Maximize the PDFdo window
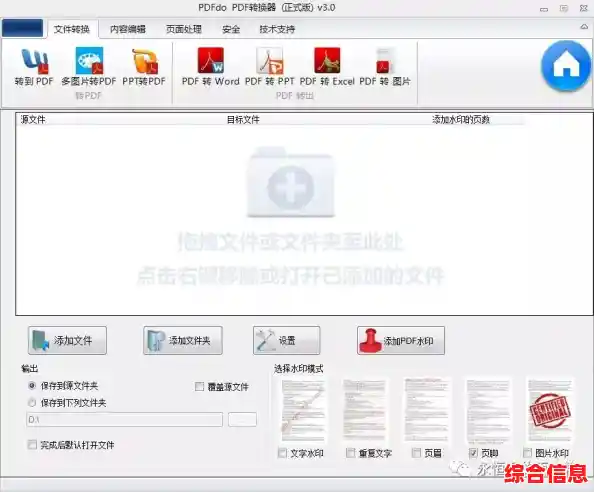 (x=564, y=8)
